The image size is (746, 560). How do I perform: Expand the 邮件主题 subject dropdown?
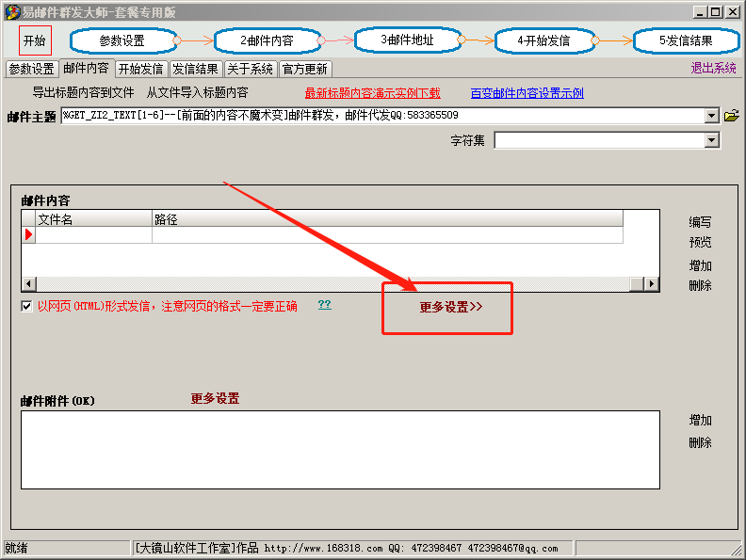(712, 116)
